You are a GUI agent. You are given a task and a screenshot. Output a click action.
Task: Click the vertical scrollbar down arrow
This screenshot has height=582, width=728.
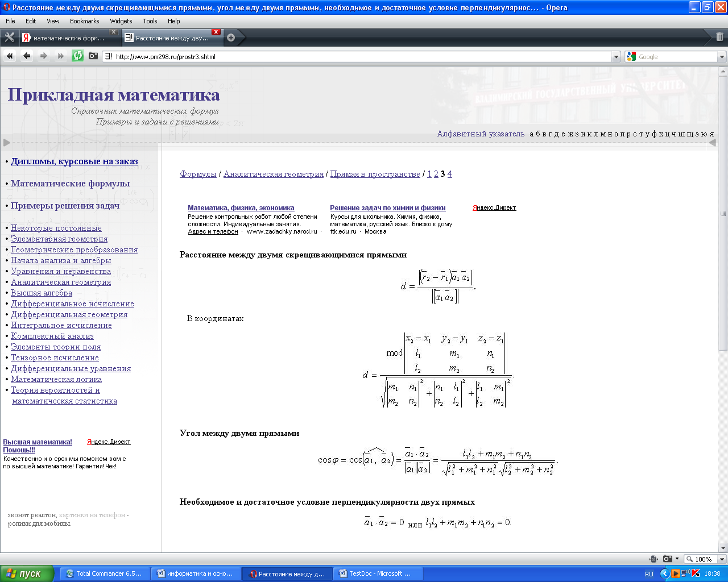pos(723,548)
